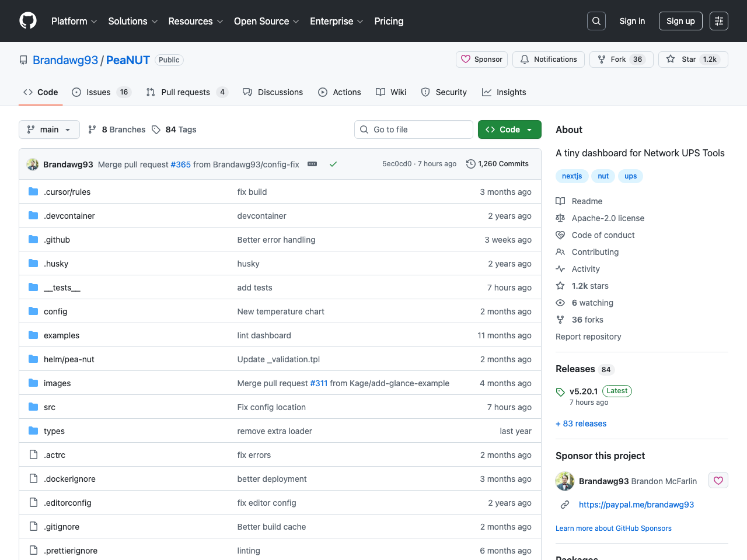Viewport: 747px width, 560px height.
Task: Click the GitHub logo in header
Action: 28,21
